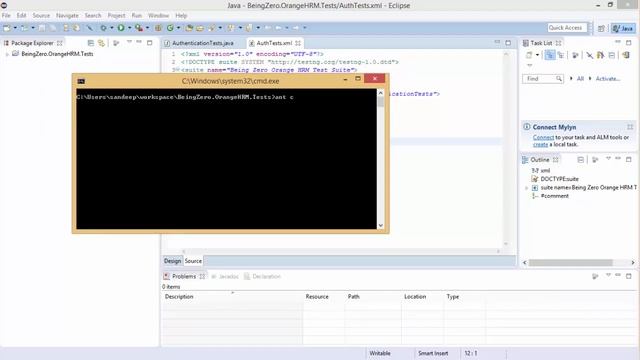Close the AuthTests.xml editor tab

click(x=298, y=43)
